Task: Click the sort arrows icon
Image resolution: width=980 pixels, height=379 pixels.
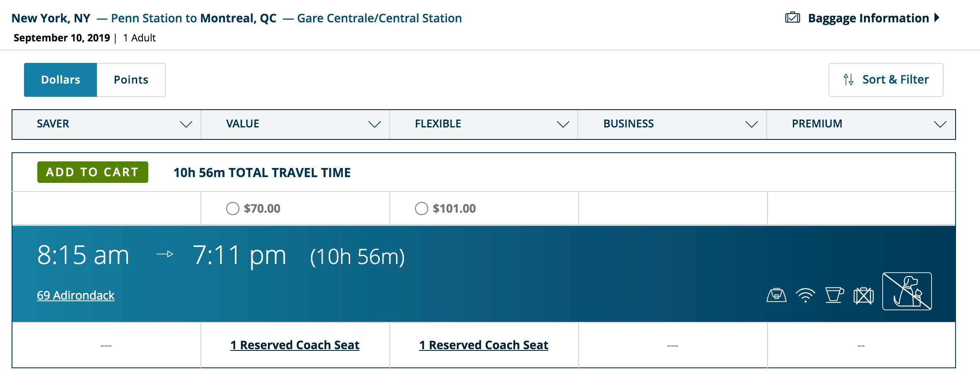Action: [848, 79]
